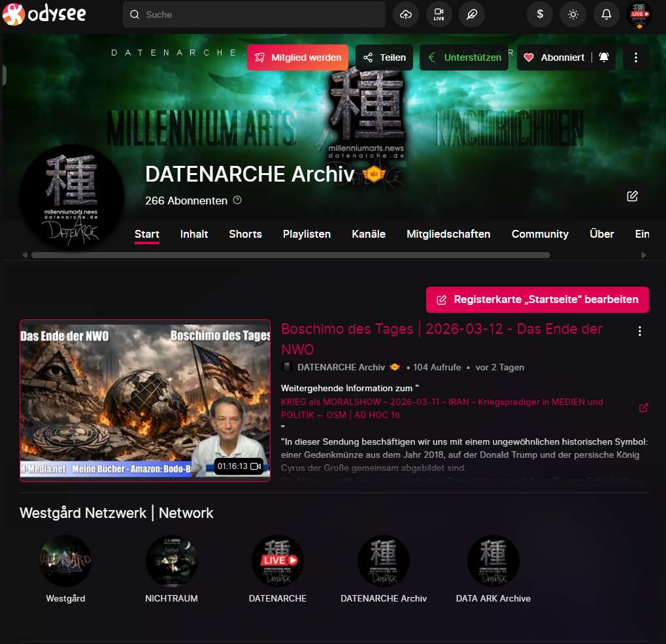Open the DATA ARK Archive channel avatar
Image resolution: width=666 pixels, height=644 pixels.
click(x=493, y=561)
